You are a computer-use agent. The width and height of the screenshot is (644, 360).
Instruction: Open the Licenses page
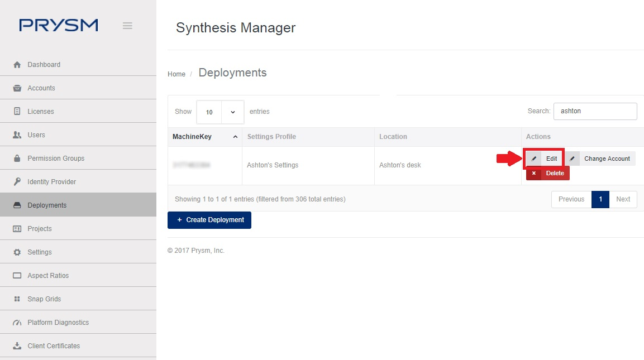[x=78, y=111]
